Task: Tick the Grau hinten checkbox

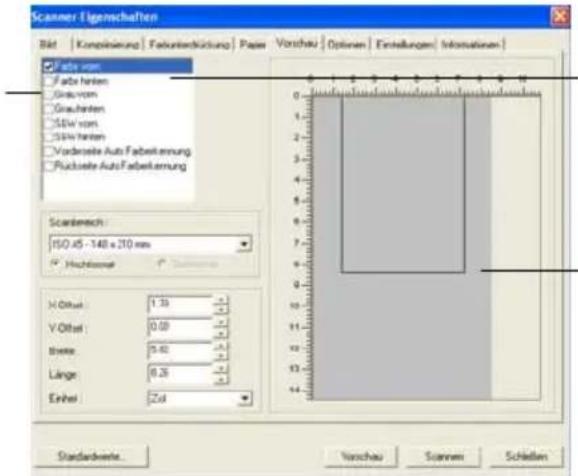Action: 49,109
